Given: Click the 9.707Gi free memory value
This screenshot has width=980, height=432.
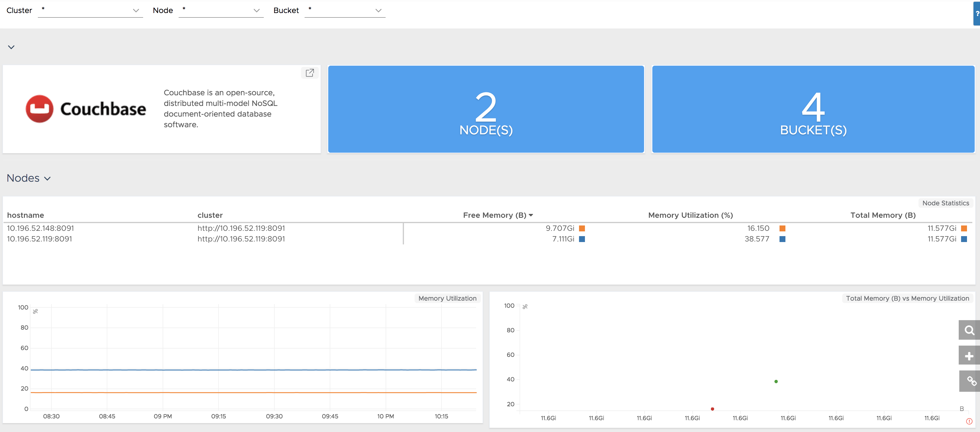Looking at the screenshot, I should (559, 228).
